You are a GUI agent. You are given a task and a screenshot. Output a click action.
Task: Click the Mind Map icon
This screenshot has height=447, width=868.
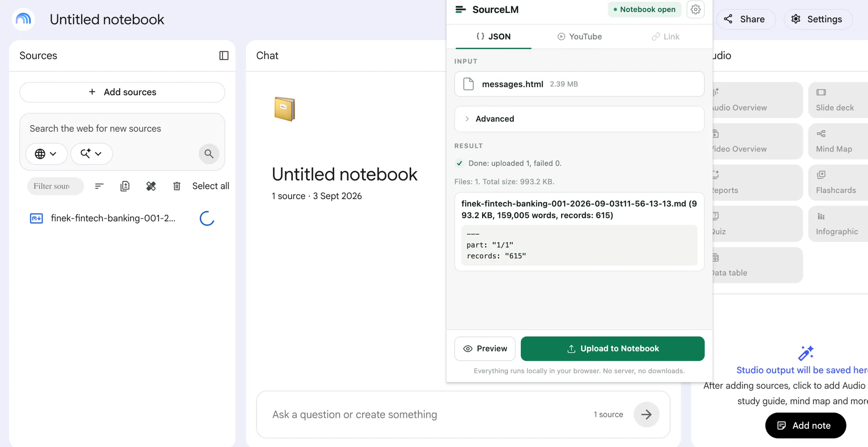pos(821,134)
